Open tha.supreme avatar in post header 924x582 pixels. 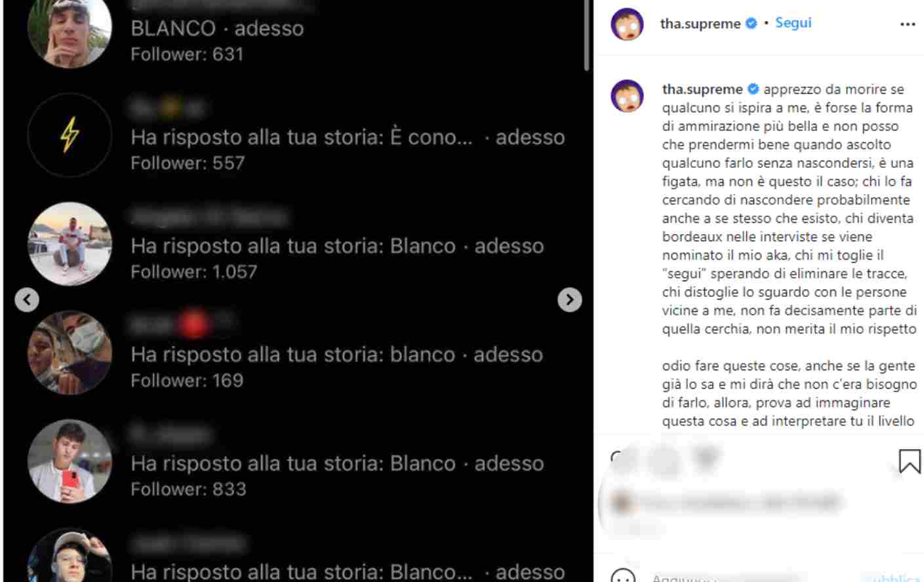[x=627, y=24]
